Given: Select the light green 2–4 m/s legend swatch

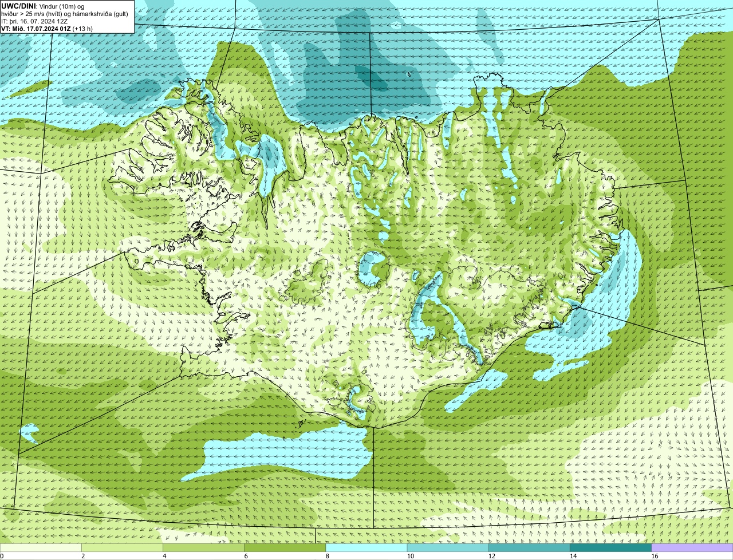Looking at the screenshot, I should [x=122, y=547].
